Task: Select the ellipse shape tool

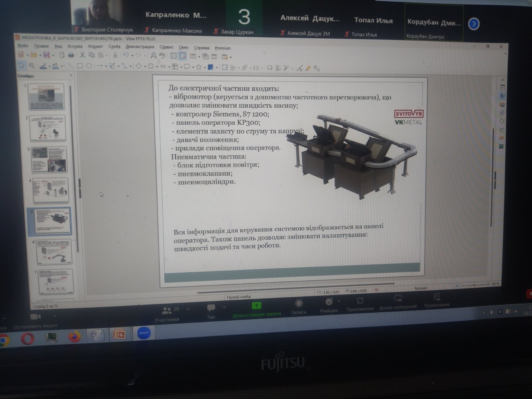Action: pyautogui.click(x=89, y=66)
